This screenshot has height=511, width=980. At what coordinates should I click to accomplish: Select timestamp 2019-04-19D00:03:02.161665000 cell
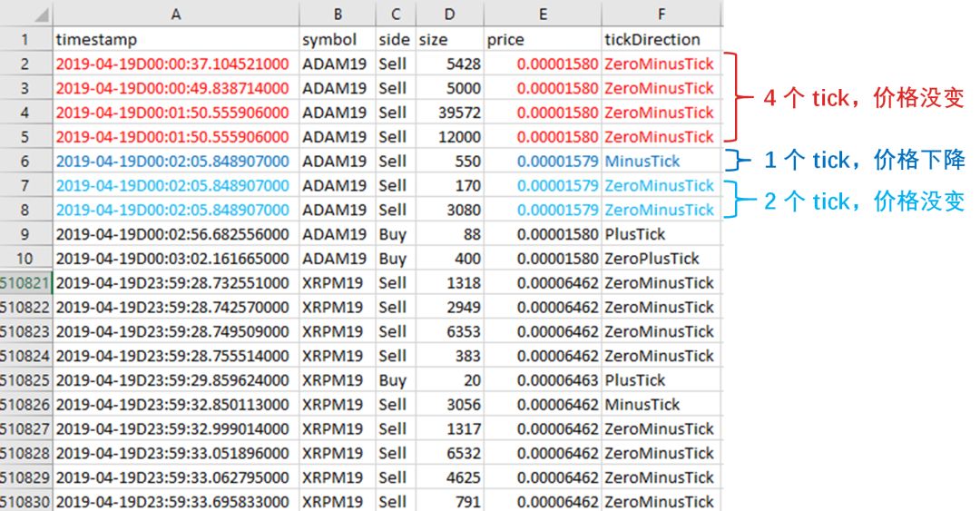click(176, 259)
